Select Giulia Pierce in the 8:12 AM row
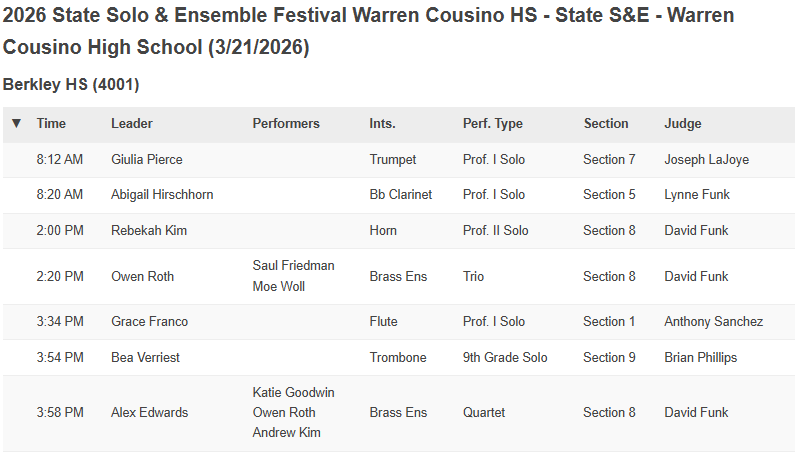The height and width of the screenshot is (468, 801). click(147, 159)
